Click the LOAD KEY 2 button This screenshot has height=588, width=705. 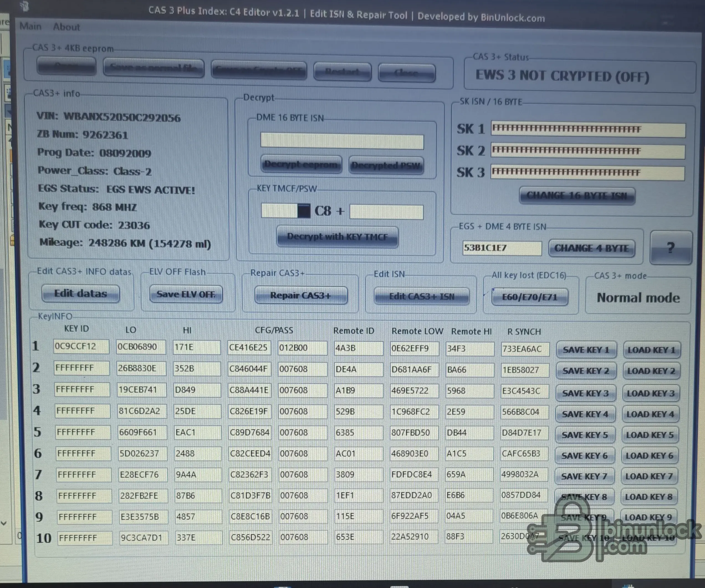(651, 371)
